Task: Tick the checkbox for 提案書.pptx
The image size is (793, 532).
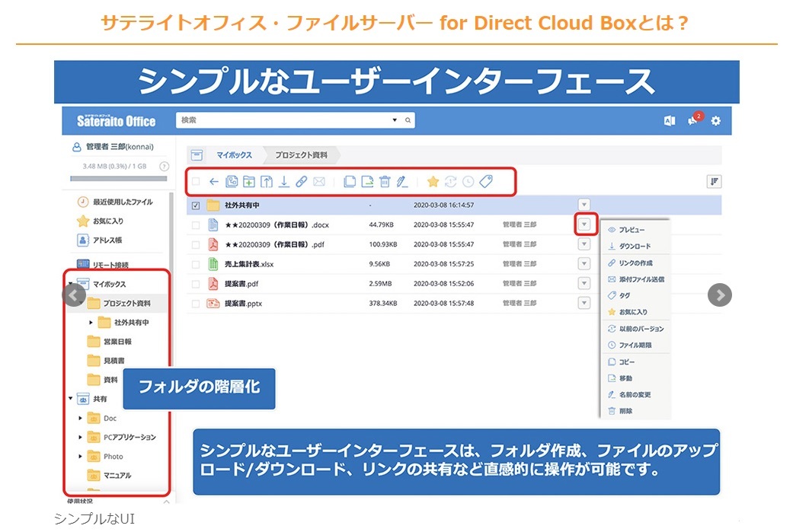Action: 196,304
